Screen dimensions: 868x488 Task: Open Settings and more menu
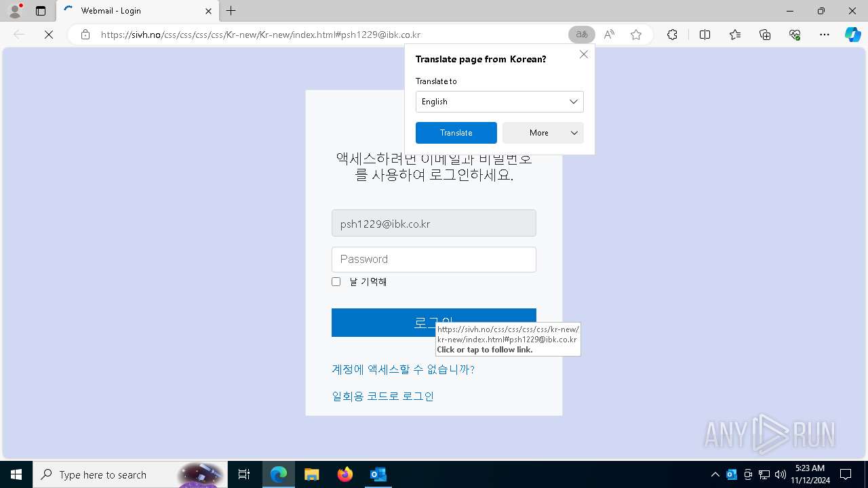tap(825, 35)
